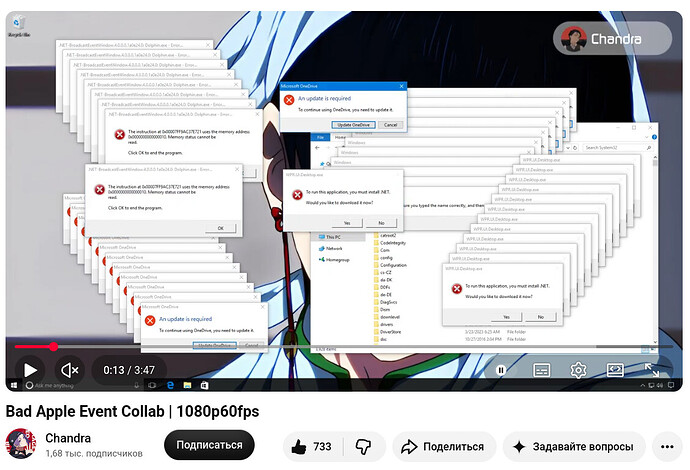Click the red scrubber knob on the progress bar

click(x=53, y=347)
